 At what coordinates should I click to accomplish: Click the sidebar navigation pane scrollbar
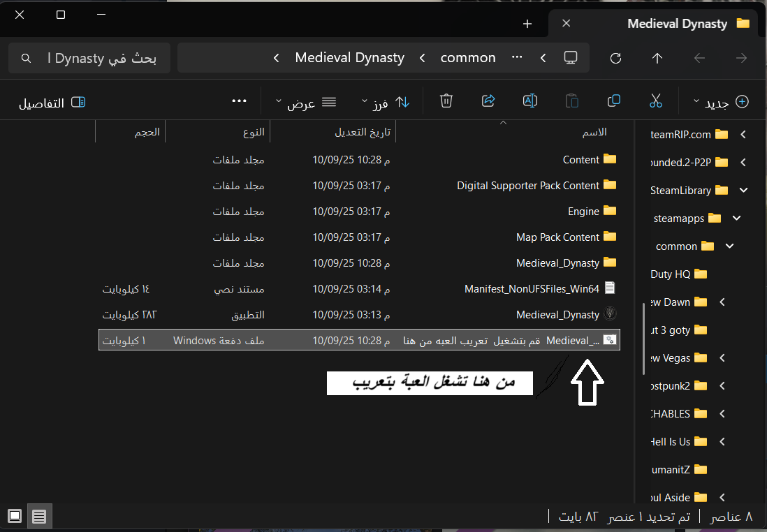(643, 339)
